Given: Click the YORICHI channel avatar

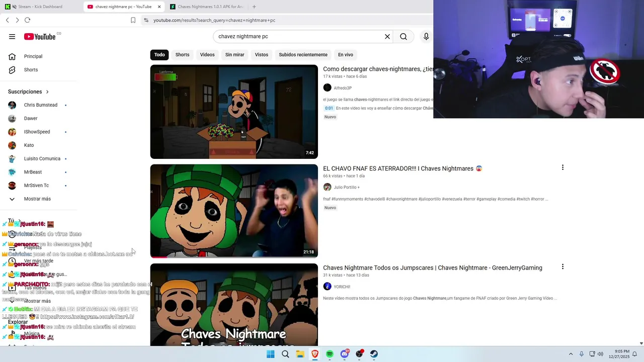Looking at the screenshot, I should pyautogui.click(x=327, y=287).
